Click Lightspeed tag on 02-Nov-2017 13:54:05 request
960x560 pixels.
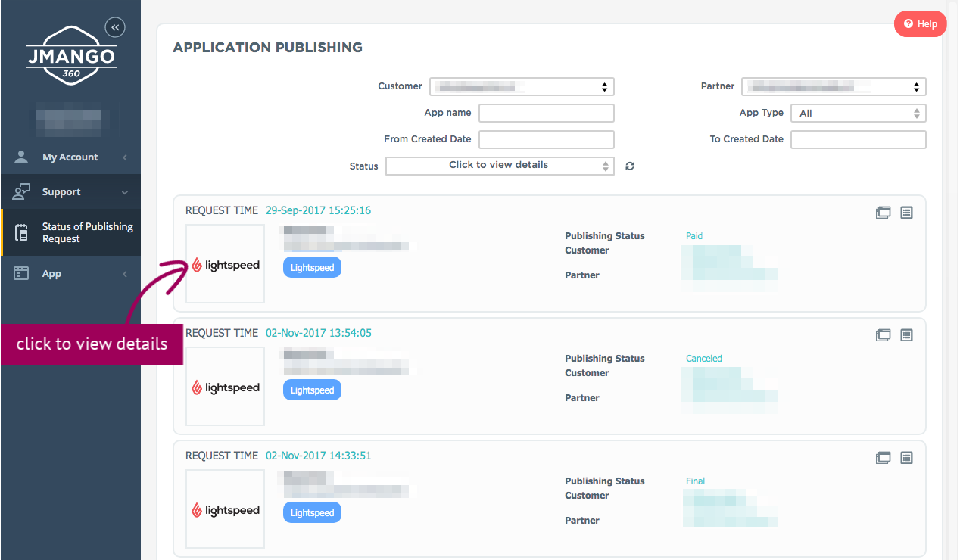pyautogui.click(x=312, y=390)
